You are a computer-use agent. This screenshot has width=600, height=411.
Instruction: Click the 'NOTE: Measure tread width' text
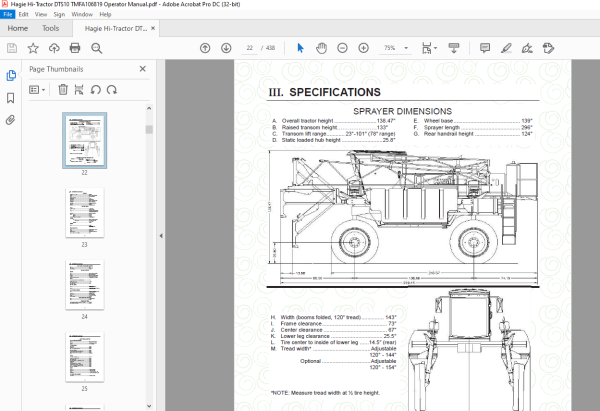coord(326,393)
